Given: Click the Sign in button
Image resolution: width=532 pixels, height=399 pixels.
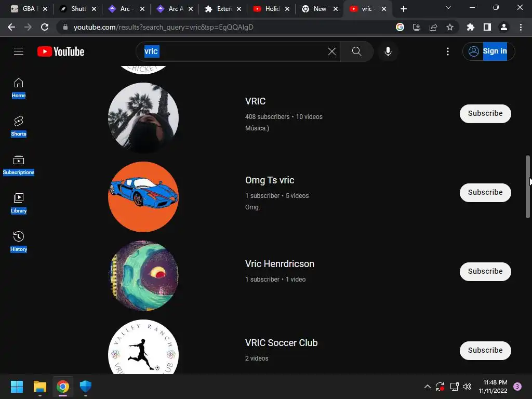Looking at the screenshot, I should tap(488, 51).
